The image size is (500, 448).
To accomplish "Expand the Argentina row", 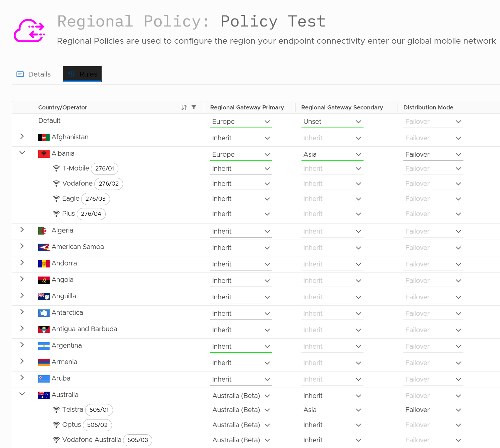I will click(x=22, y=345).
